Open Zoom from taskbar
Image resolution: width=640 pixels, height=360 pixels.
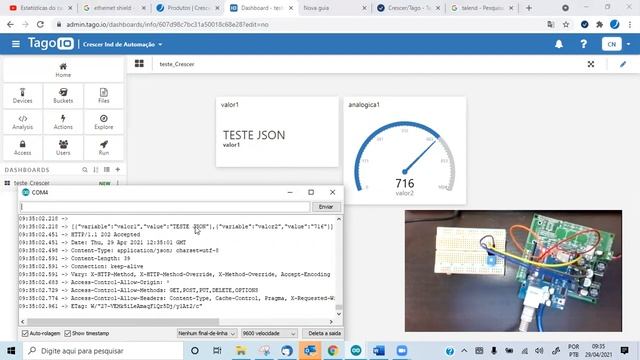click(402, 351)
